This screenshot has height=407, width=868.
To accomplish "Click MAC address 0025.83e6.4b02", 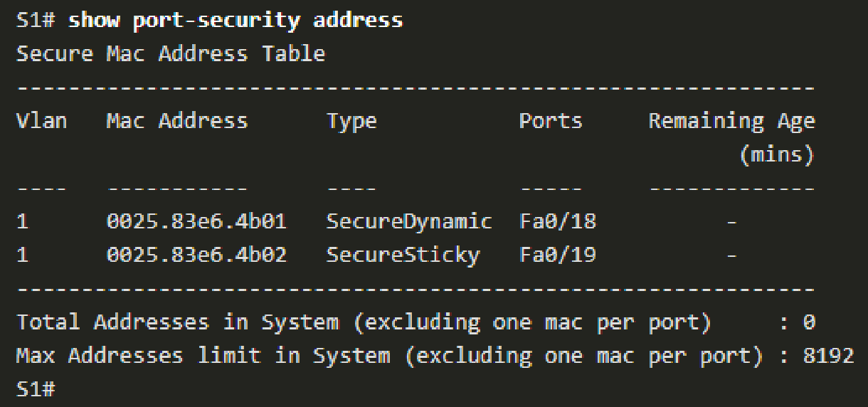I will (x=196, y=255).
